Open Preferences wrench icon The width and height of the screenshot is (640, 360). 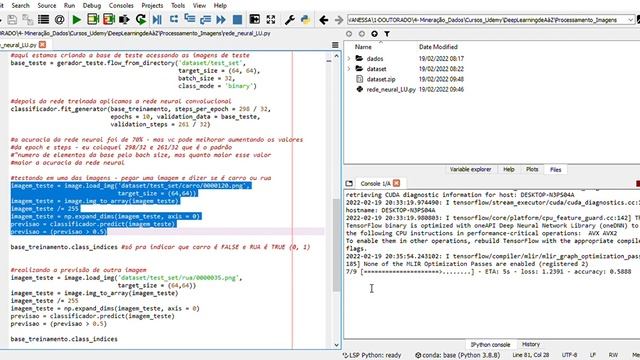[289, 20]
